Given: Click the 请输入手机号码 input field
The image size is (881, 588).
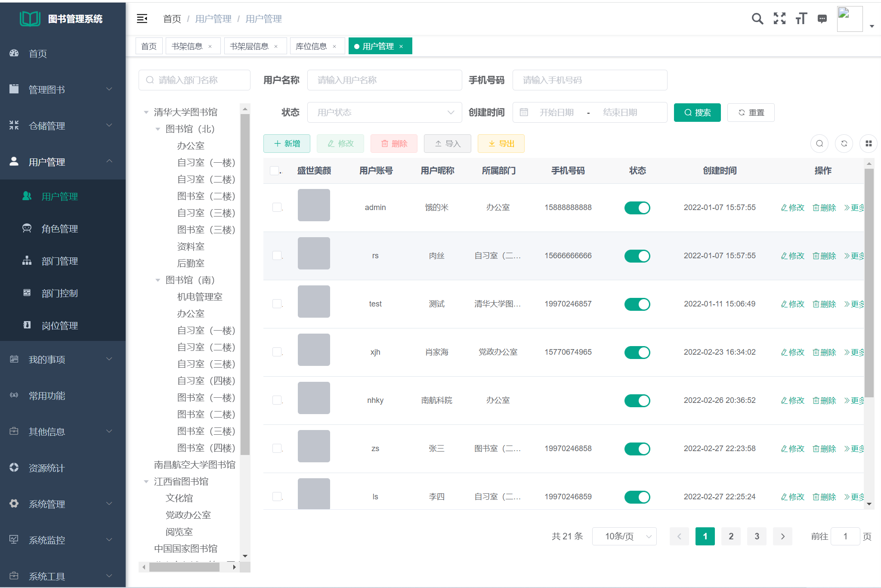Looking at the screenshot, I should tap(590, 80).
